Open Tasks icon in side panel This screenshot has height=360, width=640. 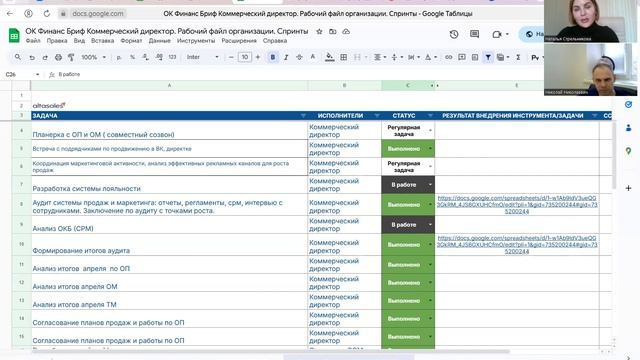[x=629, y=105]
